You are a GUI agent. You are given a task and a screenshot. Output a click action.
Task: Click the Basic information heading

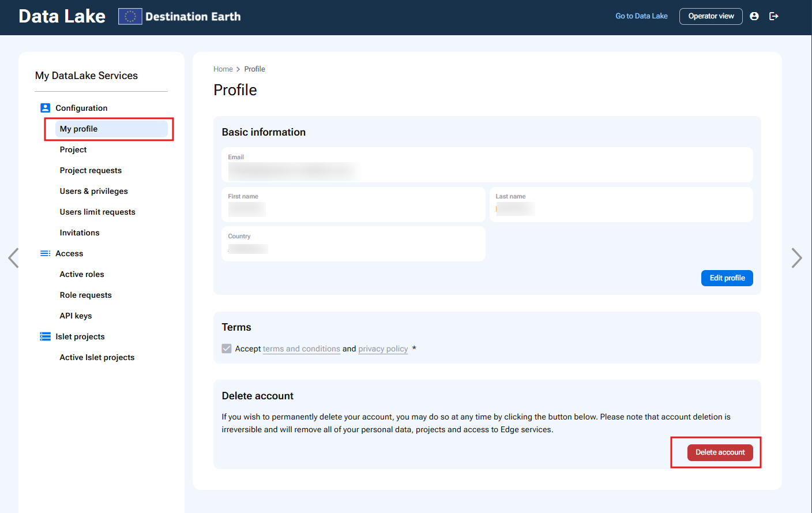pyautogui.click(x=264, y=132)
